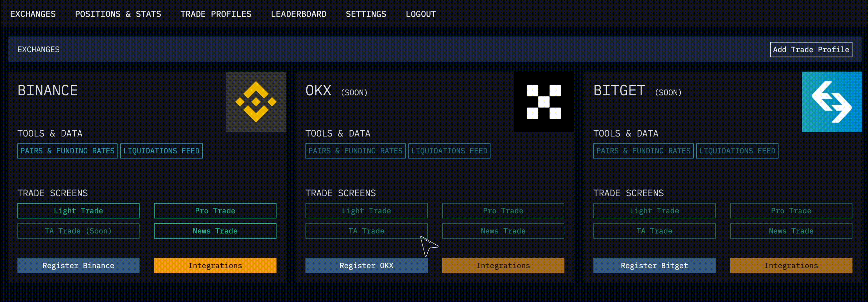This screenshot has width=868, height=302.
Task: Click the EXCHANGES section header text
Action: 38,50
